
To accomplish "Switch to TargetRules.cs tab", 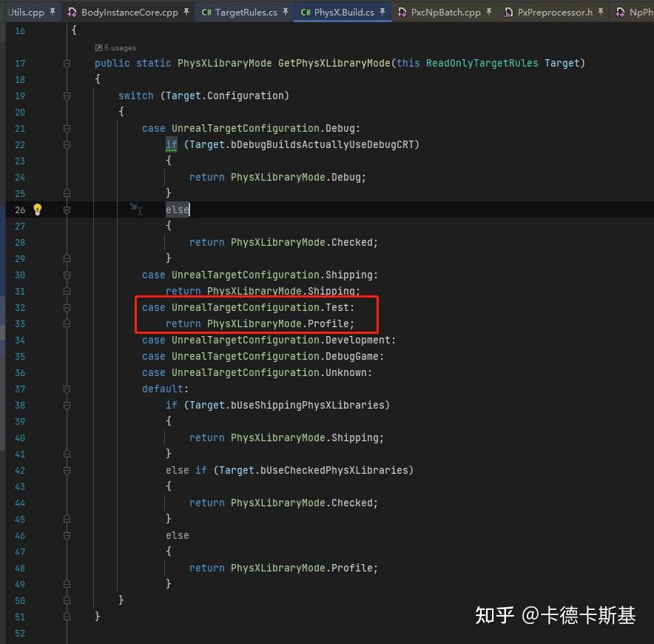I will (246, 12).
